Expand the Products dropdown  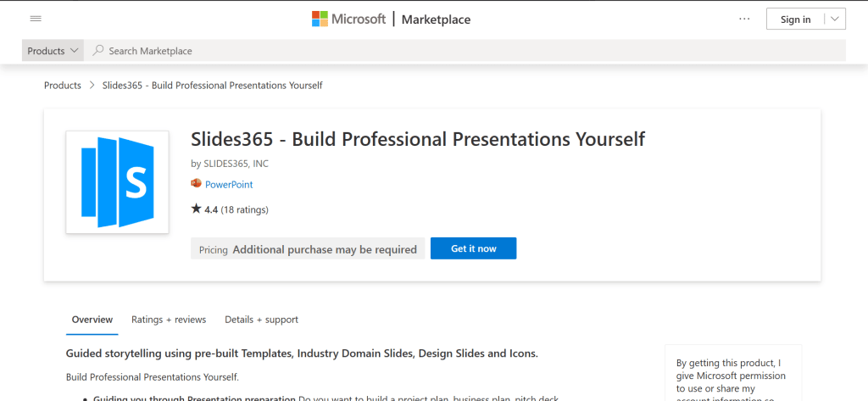(x=53, y=51)
